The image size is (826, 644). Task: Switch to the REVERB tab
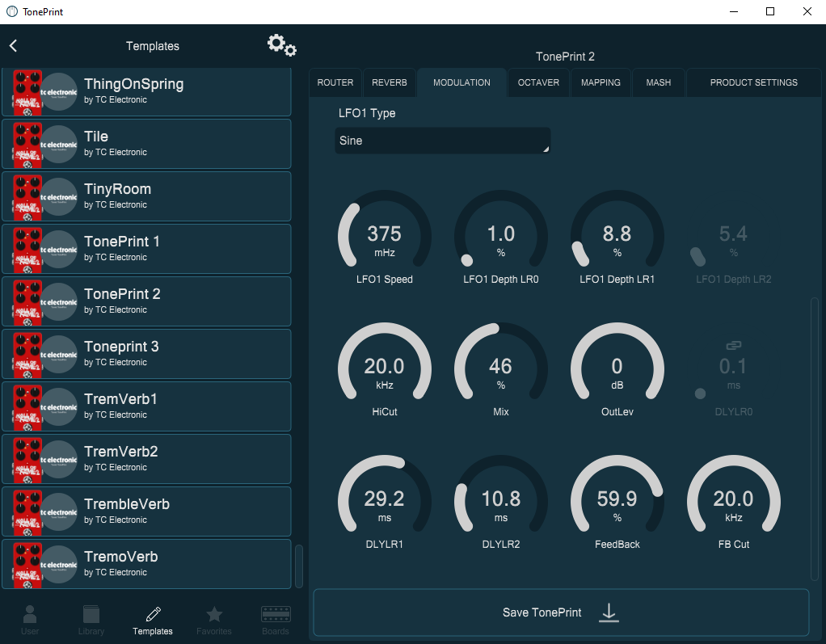click(390, 82)
